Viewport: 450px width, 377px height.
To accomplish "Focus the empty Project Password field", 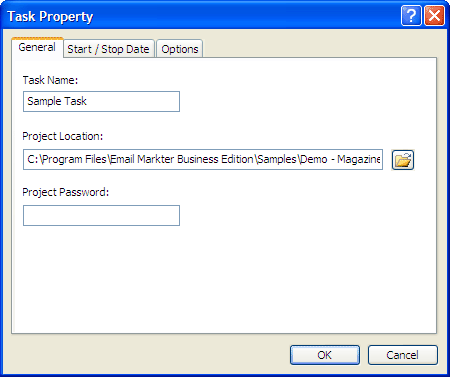I will (x=101, y=215).
